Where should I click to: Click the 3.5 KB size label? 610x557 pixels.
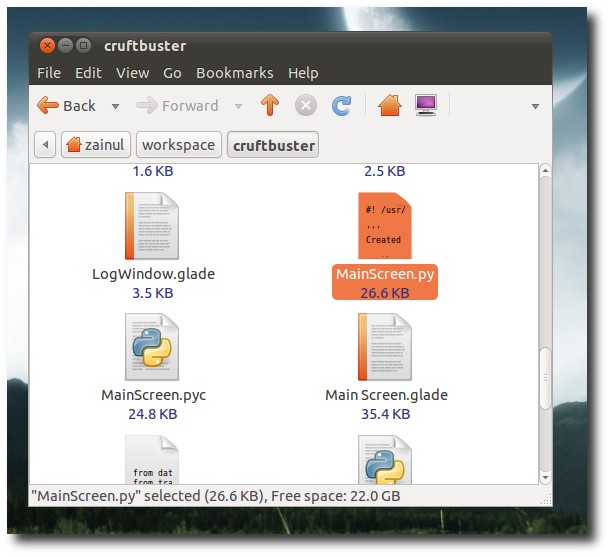152,293
